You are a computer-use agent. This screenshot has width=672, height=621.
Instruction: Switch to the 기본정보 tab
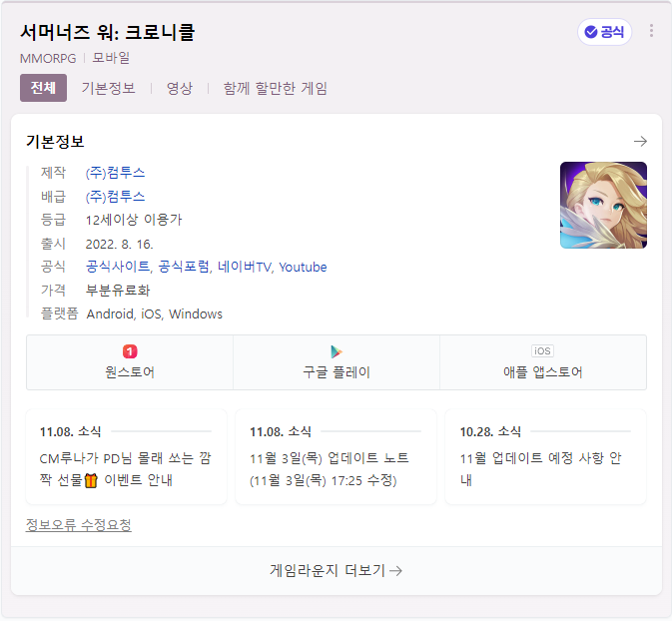(x=109, y=88)
